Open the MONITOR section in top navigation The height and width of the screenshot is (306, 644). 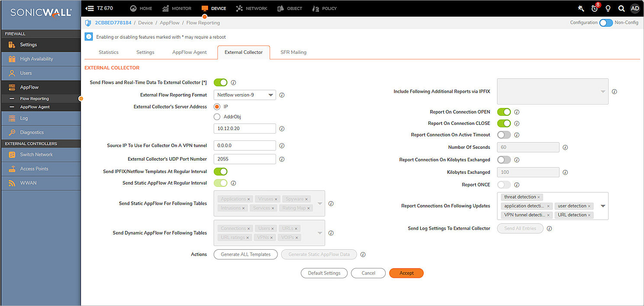(x=177, y=8)
